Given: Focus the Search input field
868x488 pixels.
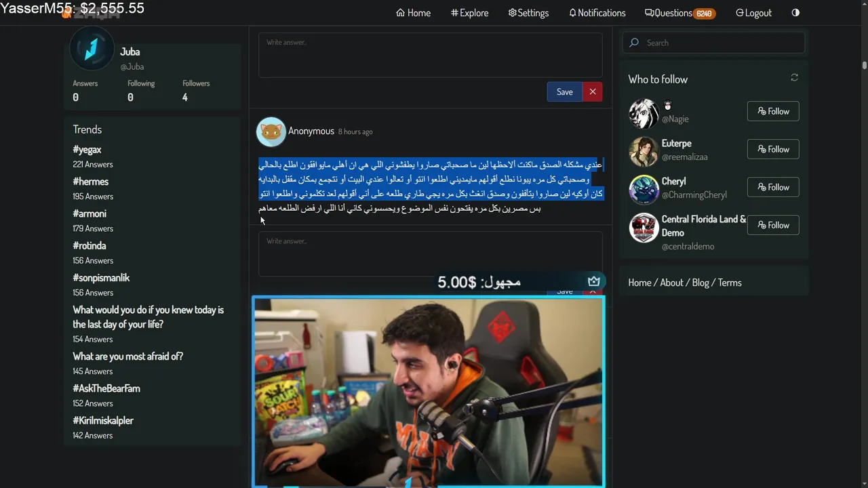Looking at the screenshot, I should click(x=713, y=43).
